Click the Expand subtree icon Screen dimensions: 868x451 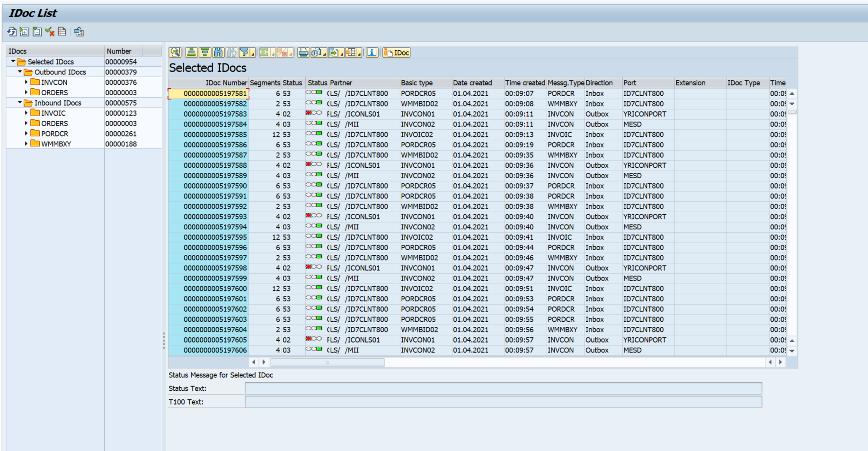(24, 32)
